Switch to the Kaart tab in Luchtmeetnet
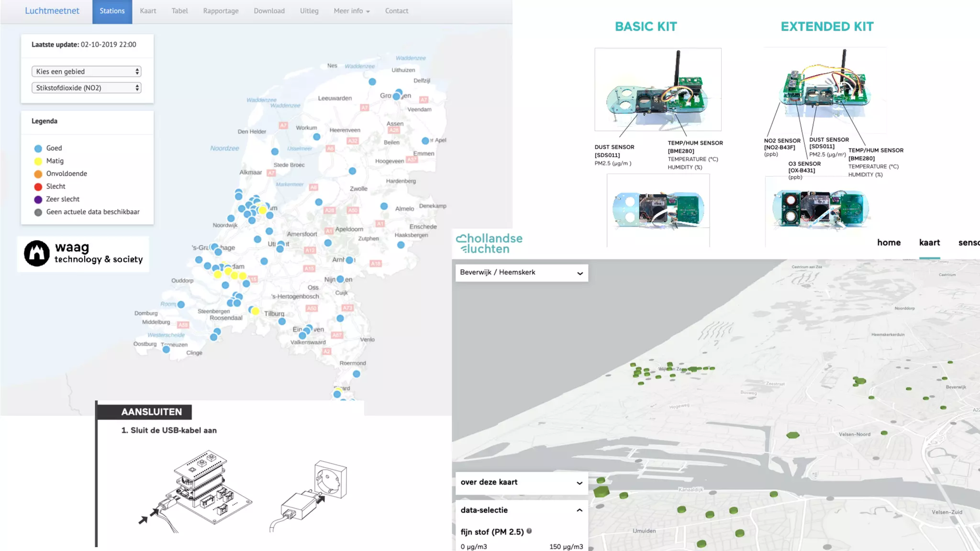 148,11
